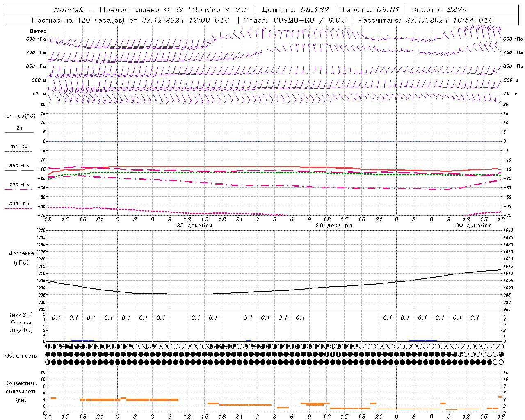Viewport: 525px width, 420px height.
Task: Click the forecast start 27.12.2024 12:00 UTC
Action: coord(185,20)
